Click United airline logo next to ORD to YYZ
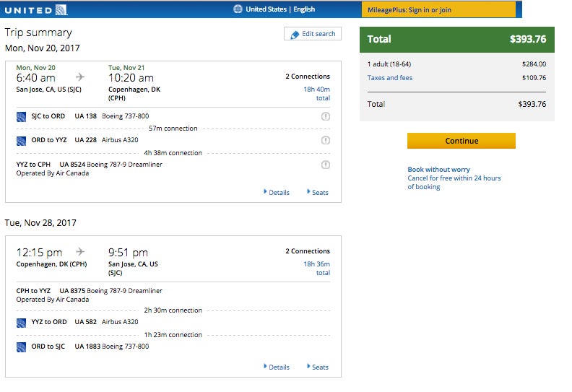Viewport: 572px width, 392px height. (x=21, y=141)
